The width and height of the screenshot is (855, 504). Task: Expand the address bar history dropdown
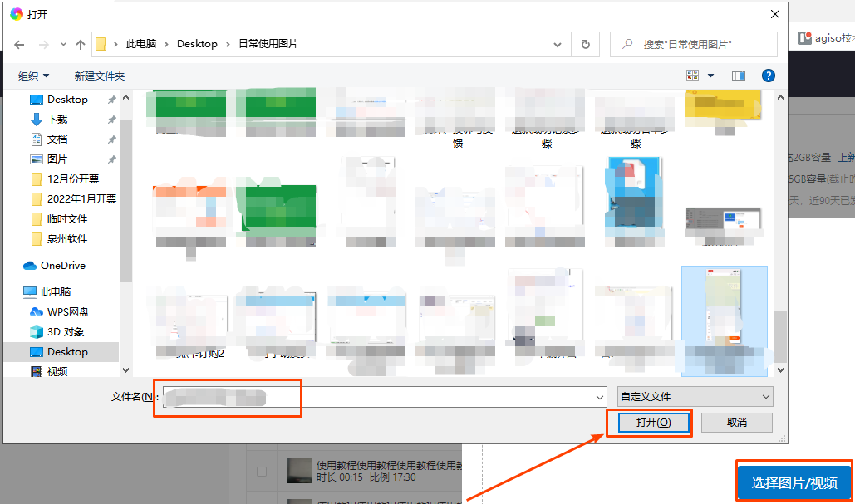click(x=558, y=45)
